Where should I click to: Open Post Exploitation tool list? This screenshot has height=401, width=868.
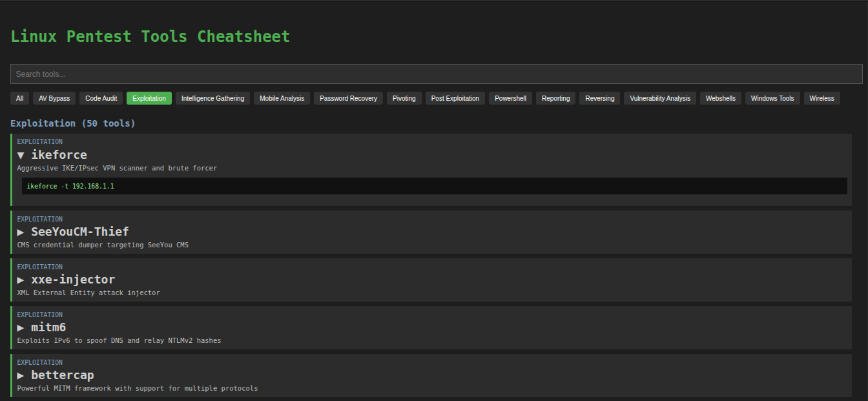point(455,98)
